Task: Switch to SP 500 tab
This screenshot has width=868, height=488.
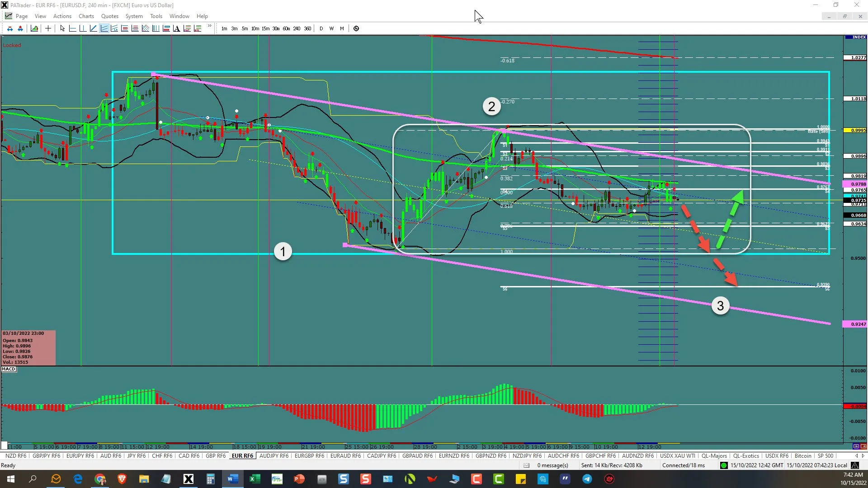Action: [x=825, y=455]
